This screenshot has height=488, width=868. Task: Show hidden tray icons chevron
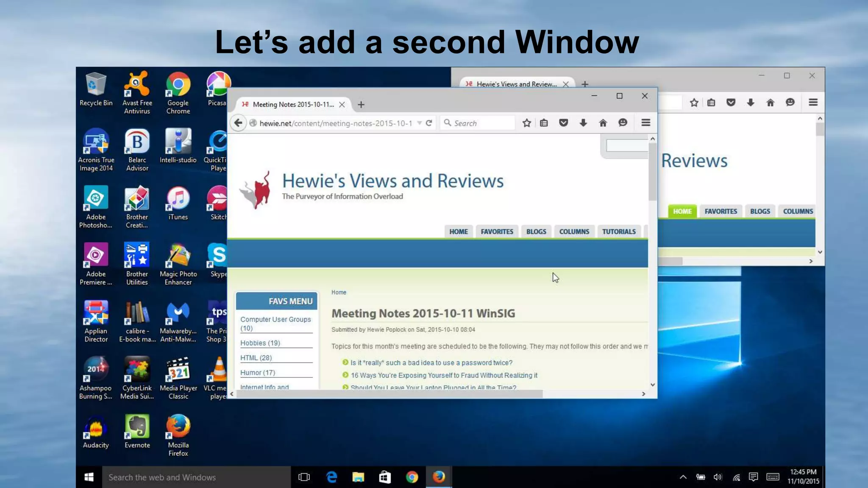[x=683, y=477]
